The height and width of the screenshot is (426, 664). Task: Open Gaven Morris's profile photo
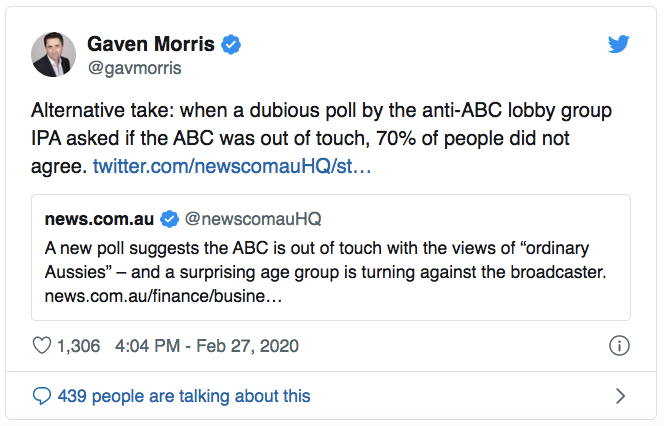(53, 54)
